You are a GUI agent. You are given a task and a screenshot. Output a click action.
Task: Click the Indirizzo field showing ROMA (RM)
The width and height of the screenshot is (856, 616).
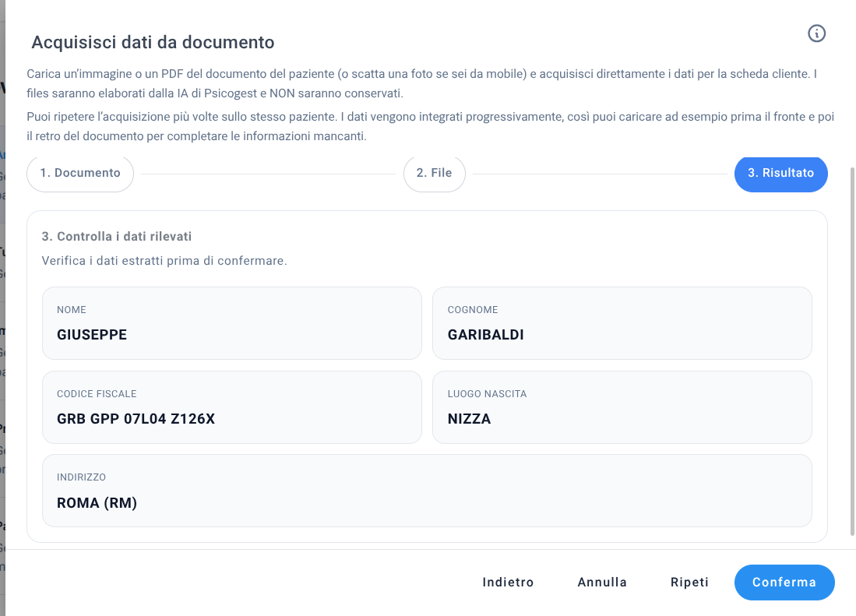tap(427, 491)
